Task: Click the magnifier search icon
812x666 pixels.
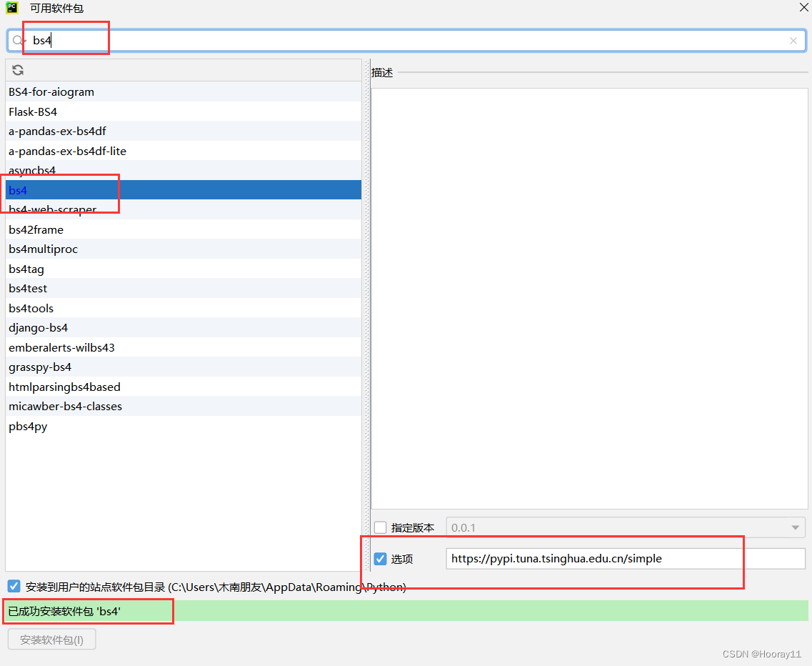Action: pyautogui.click(x=18, y=40)
